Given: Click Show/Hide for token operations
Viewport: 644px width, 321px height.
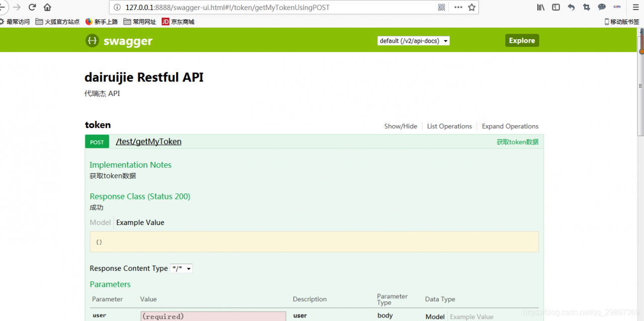Looking at the screenshot, I should 400,126.
